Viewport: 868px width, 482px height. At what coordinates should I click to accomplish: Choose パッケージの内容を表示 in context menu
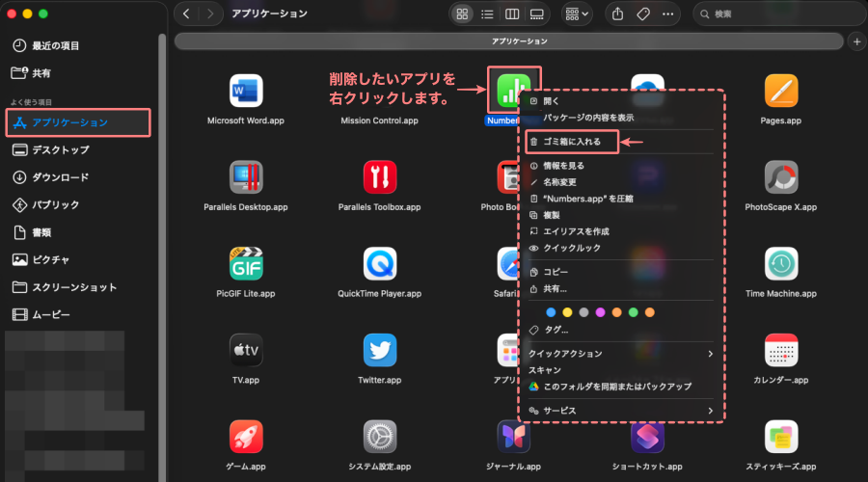pyautogui.click(x=620, y=118)
